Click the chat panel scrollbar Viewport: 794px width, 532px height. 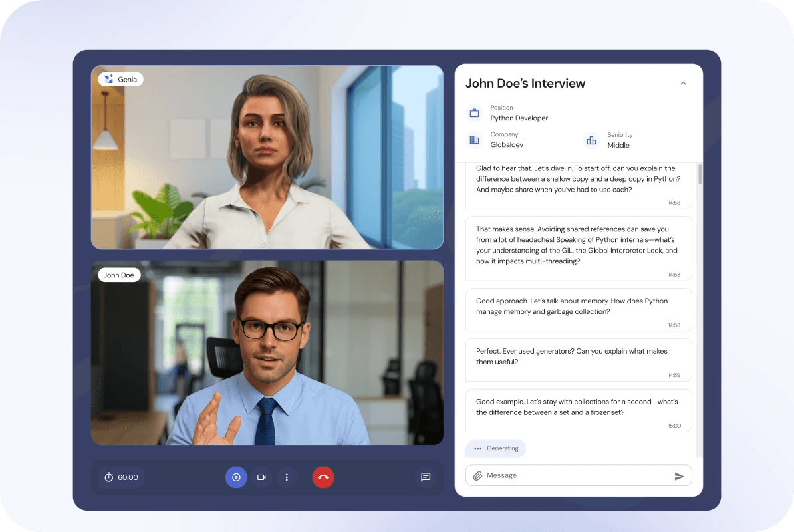pos(700,174)
